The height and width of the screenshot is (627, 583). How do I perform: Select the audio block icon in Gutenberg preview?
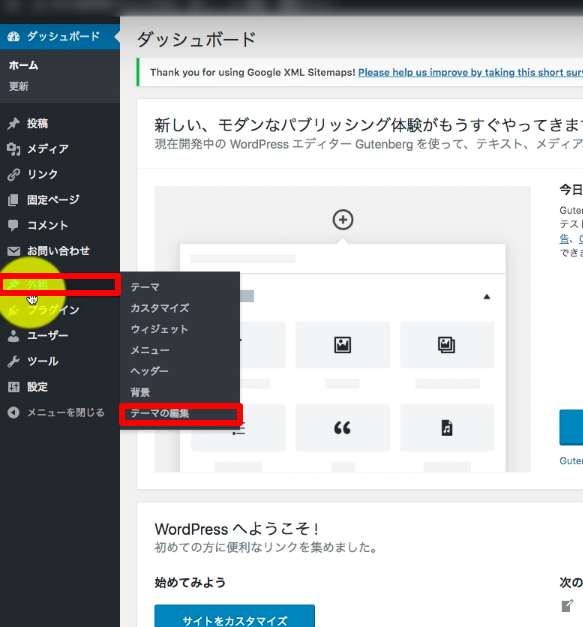[447, 428]
